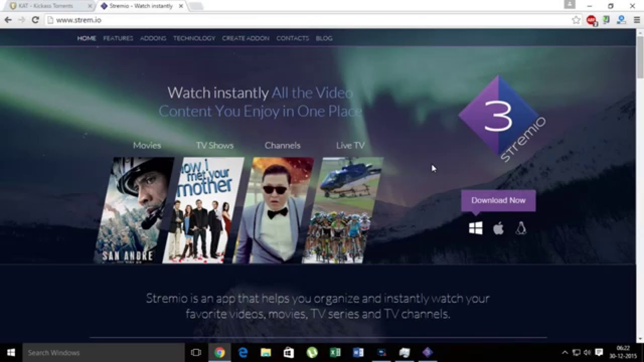Click the www.strem.io address bar
644x362 pixels.
307,20
